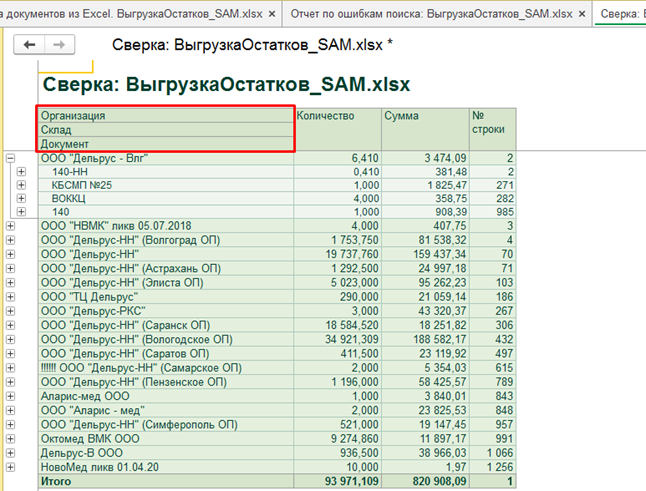The width and height of the screenshot is (646, 491).
Task: Select the ООО "ТЦ Дельрус" name cell
Action: 166,297
